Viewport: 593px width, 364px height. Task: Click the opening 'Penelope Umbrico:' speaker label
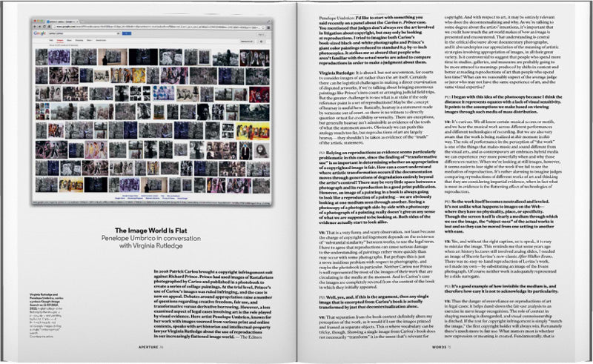coord(337,17)
